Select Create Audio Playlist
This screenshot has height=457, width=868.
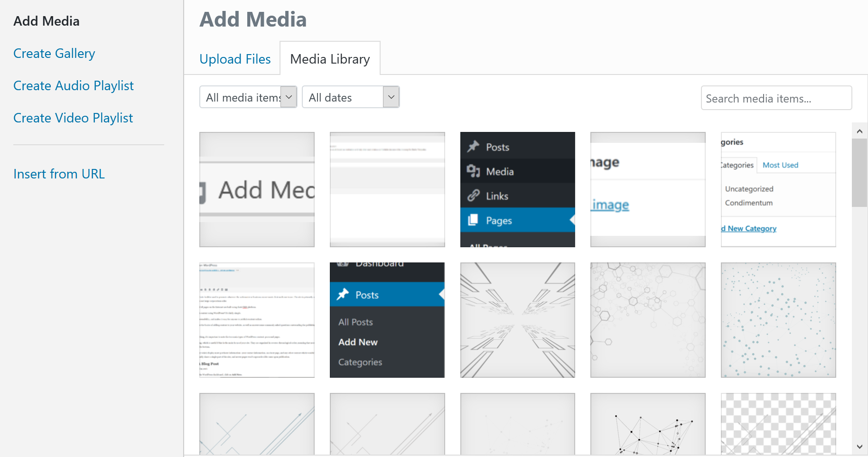(x=74, y=85)
